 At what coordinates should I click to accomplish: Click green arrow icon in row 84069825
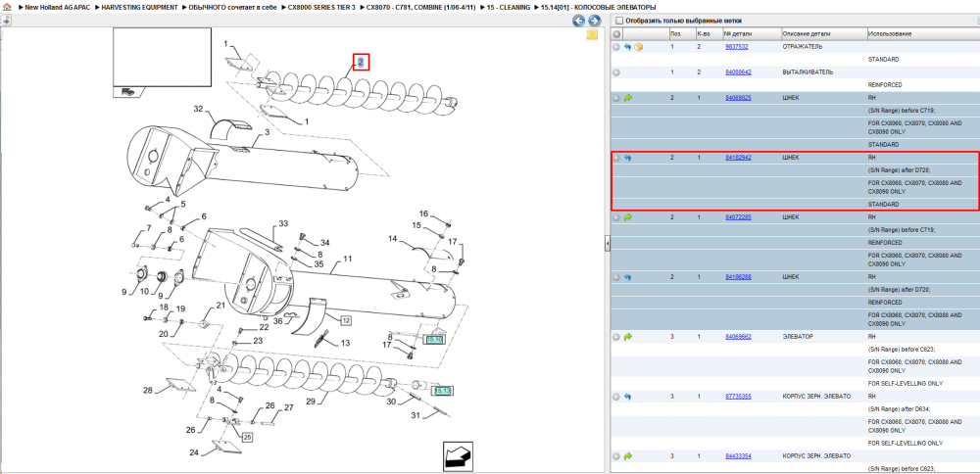(x=627, y=98)
